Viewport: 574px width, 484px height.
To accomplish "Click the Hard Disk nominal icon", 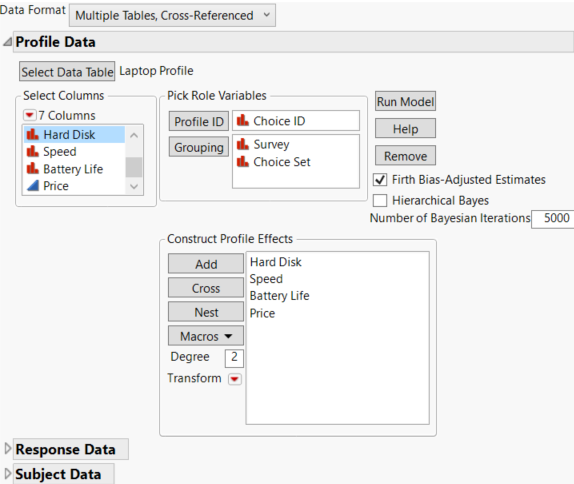I will coord(33,134).
